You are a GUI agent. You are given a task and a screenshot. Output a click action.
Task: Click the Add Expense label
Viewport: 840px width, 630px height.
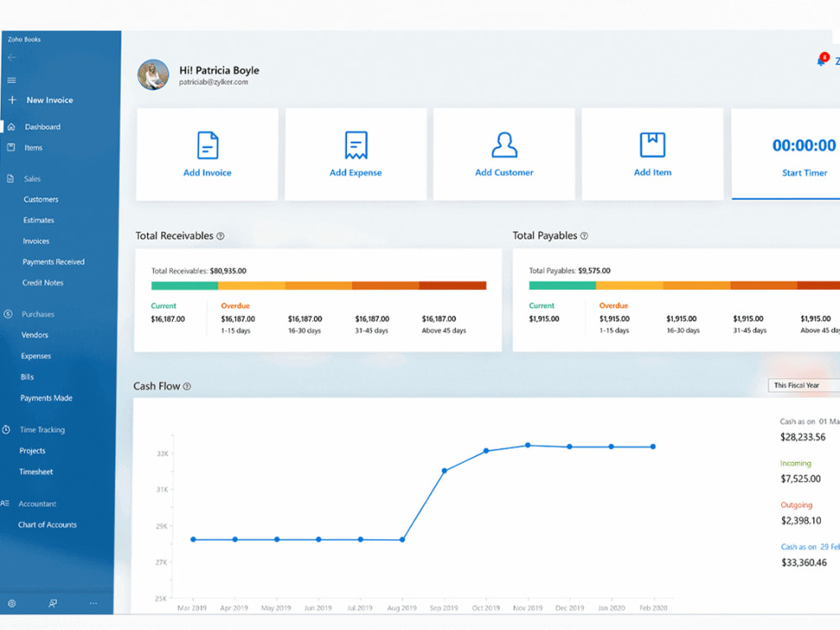pyautogui.click(x=355, y=172)
